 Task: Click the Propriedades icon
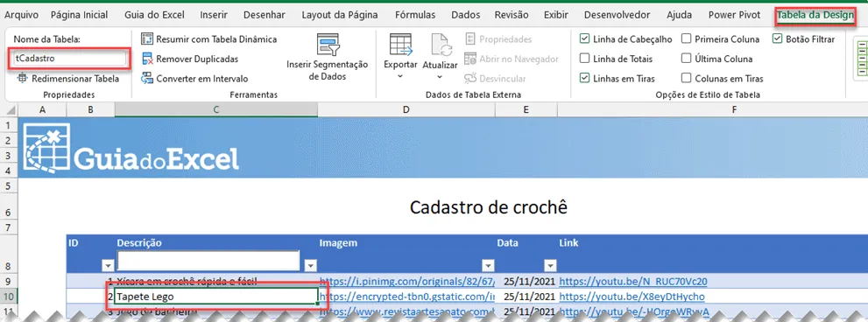click(470, 38)
